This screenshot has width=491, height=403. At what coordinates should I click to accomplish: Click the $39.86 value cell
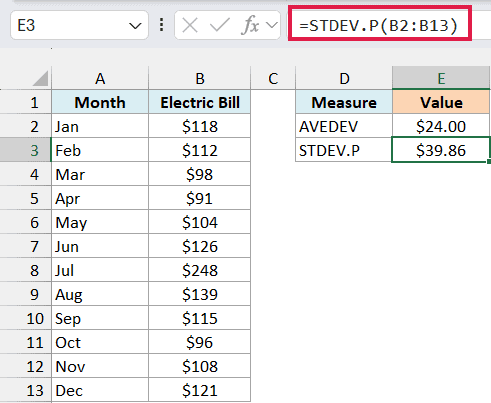tap(441, 150)
